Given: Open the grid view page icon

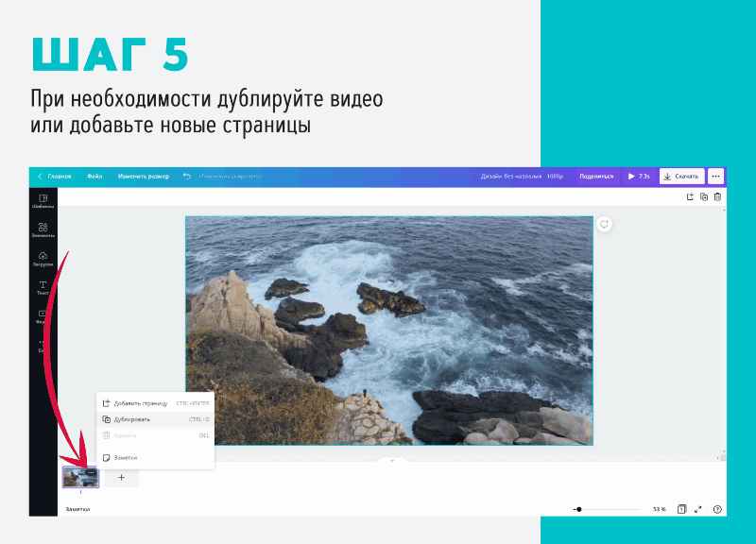Looking at the screenshot, I should point(681,509).
